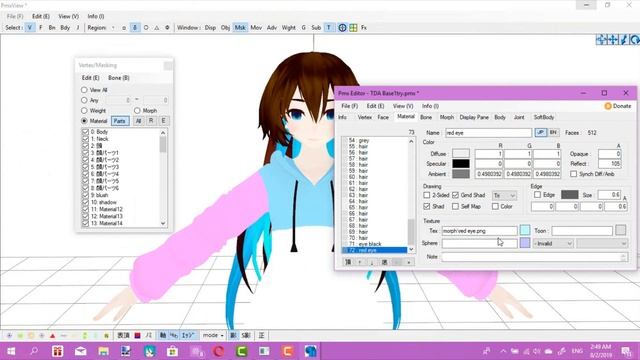Switch material name to EN
Image resolution: width=640 pixels, height=360 pixels.
(x=553, y=133)
